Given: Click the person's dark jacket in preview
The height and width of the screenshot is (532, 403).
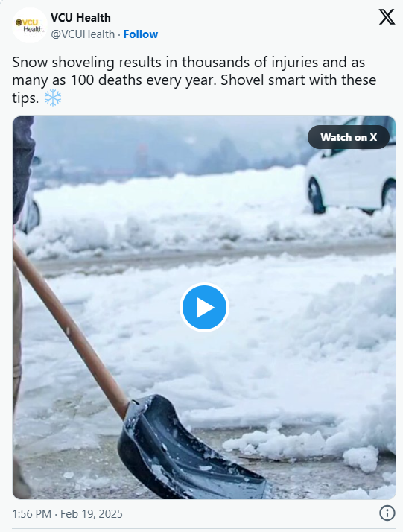Looking at the screenshot, I should click(23, 170).
